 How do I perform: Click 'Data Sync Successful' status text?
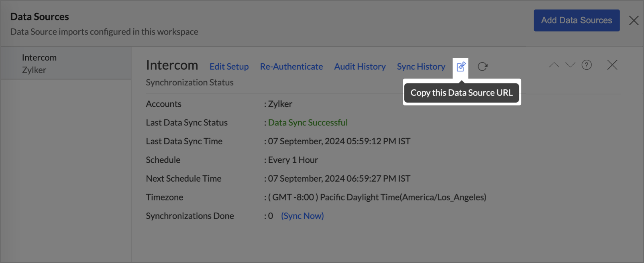pyautogui.click(x=308, y=123)
